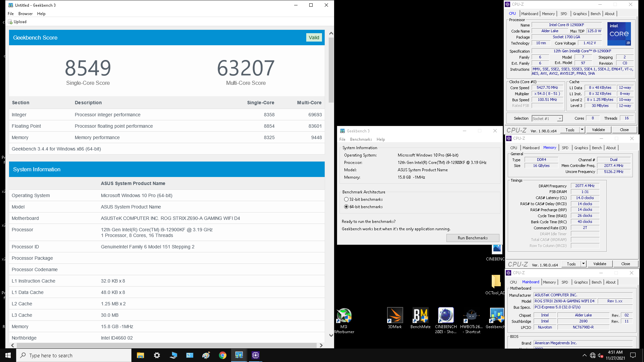Open the network globe tray icon
This screenshot has width=644, height=362.
(x=593, y=355)
